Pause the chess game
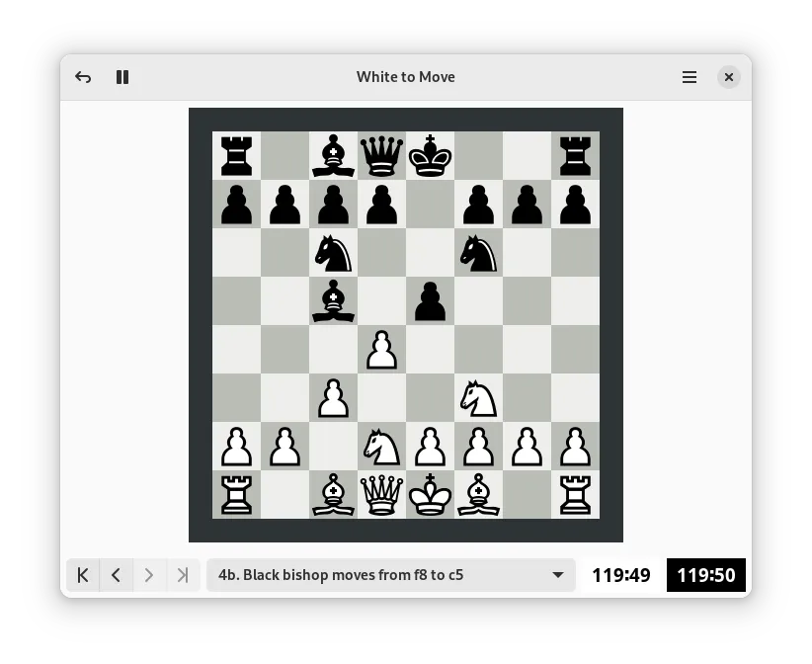Screen dimensions: 812x664 (x=122, y=77)
